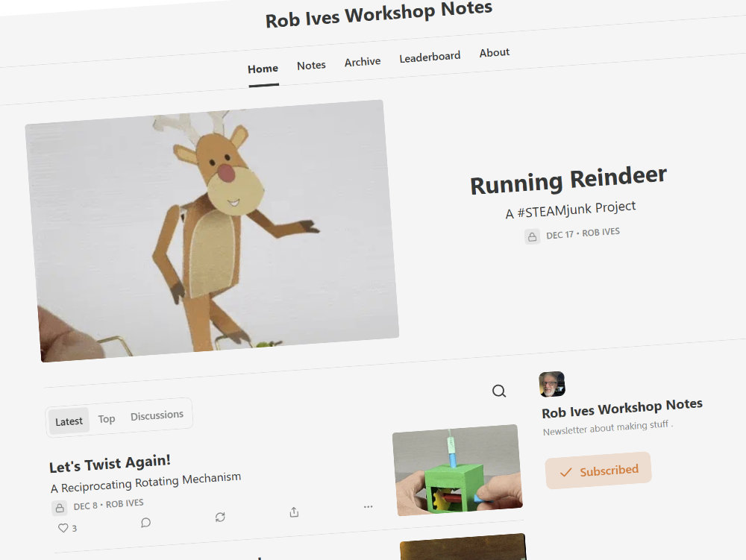Switch to Latest posts filter
This screenshot has height=560, width=746.
pos(69,421)
